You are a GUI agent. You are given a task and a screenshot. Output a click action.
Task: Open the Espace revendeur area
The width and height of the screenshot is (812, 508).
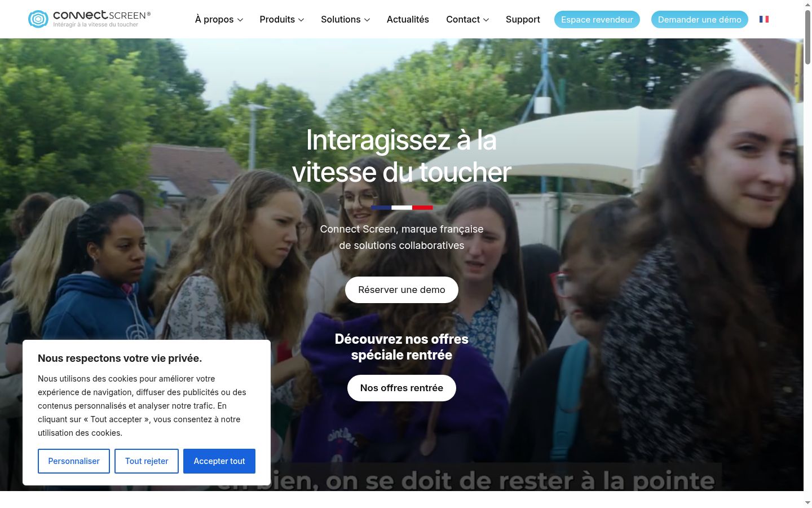(597, 19)
